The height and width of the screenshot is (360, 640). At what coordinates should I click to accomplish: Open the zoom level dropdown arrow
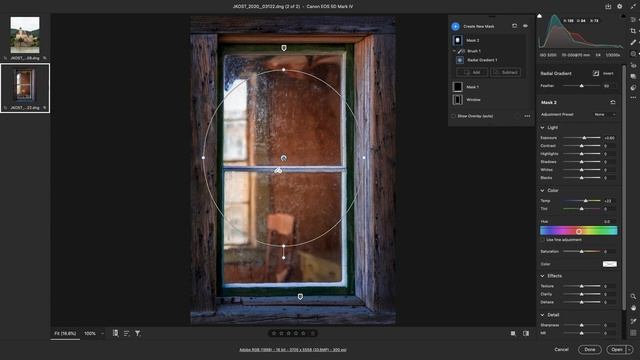coord(102,333)
